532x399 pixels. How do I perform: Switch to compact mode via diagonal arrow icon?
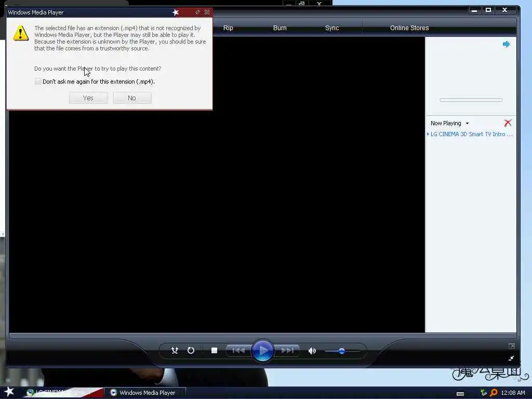tap(512, 358)
